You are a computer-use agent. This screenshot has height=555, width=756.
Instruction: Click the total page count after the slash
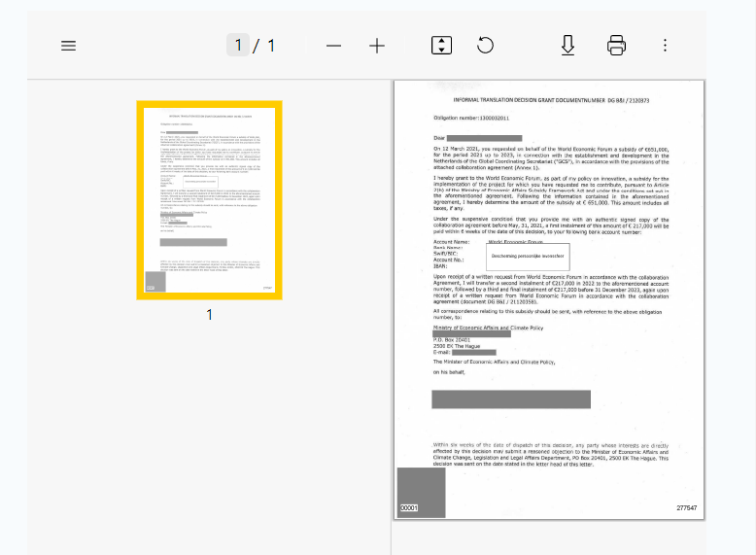point(271,46)
